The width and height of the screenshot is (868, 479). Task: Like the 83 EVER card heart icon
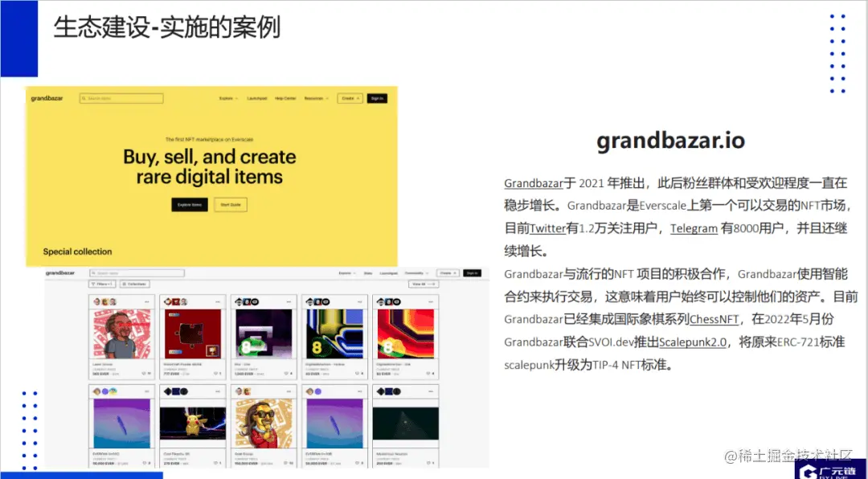pos(429,374)
